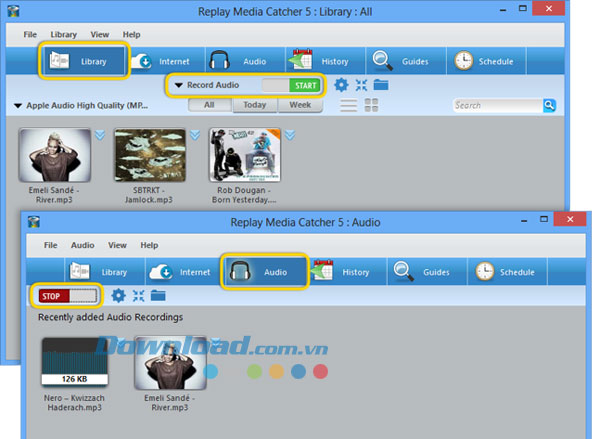Select Emeli Sandé River thumbnail in Library window
The width and height of the screenshot is (600, 439).
point(55,155)
